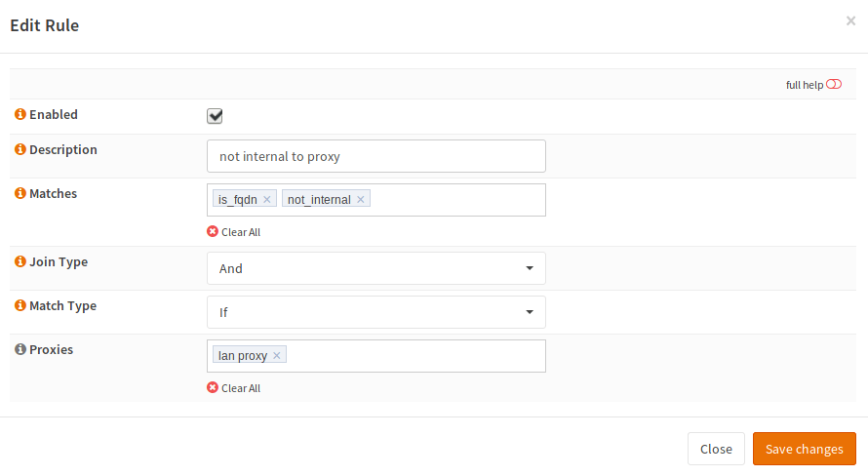Click the Close button
868x476 pixels.
coord(716,449)
